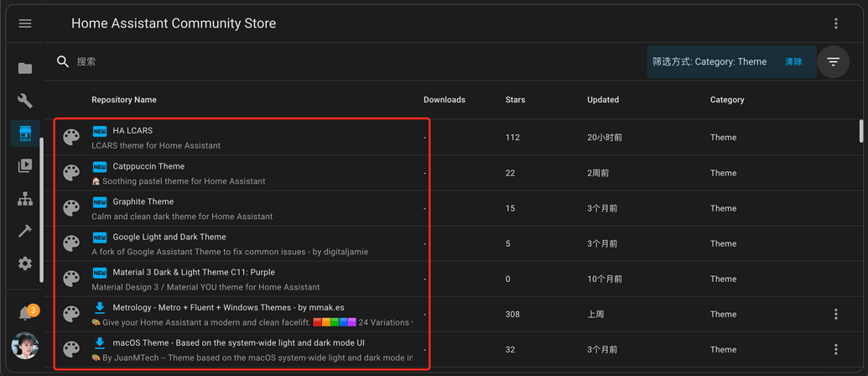Open the folder icon in sidebar
The height and width of the screenshot is (376, 868).
25,68
